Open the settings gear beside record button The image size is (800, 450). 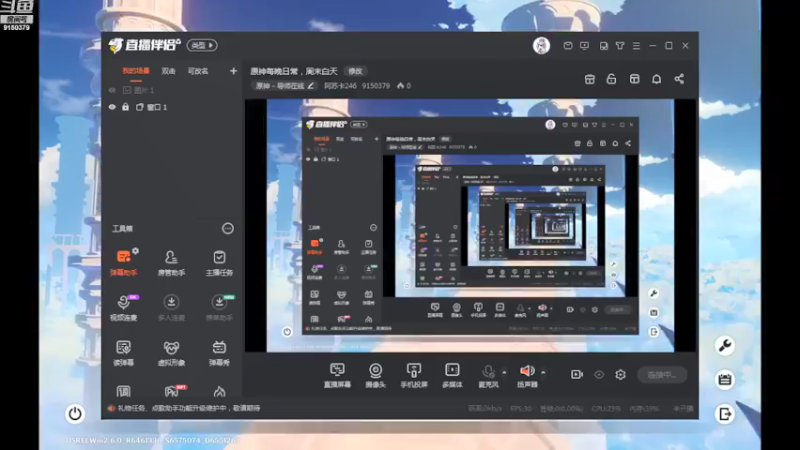(620, 374)
